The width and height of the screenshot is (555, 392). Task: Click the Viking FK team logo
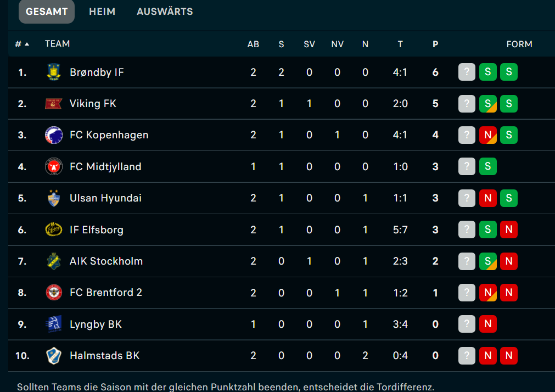(54, 104)
